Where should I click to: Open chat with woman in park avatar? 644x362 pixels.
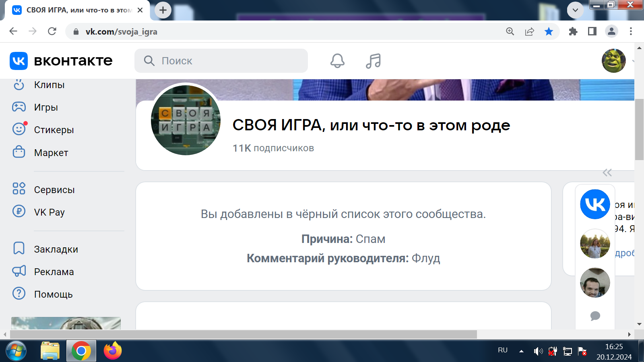point(595,243)
